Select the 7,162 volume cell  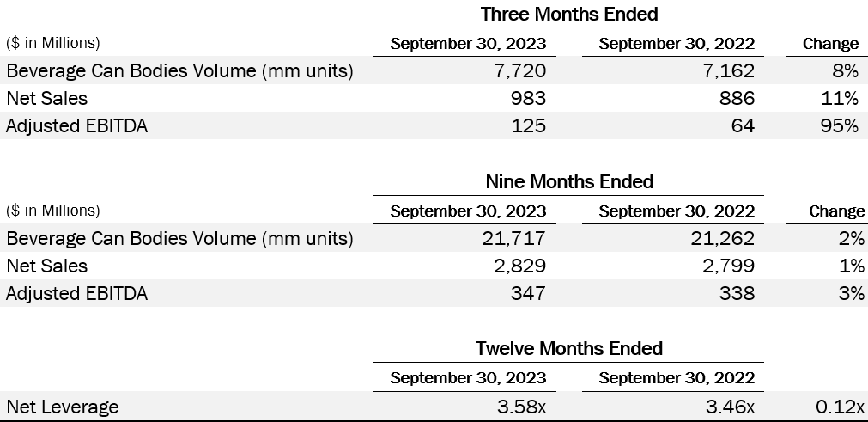tap(725, 70)
